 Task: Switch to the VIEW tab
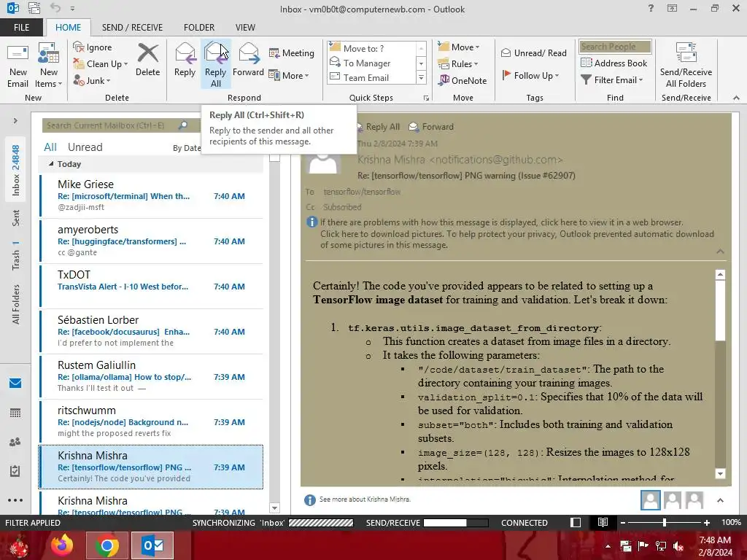click(245, 28)
